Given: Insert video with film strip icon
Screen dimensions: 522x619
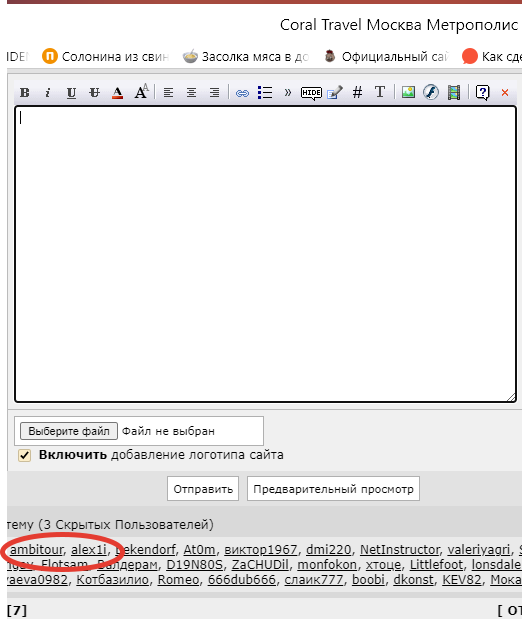Looking at the screenshot, I should [x=454, y=92].
